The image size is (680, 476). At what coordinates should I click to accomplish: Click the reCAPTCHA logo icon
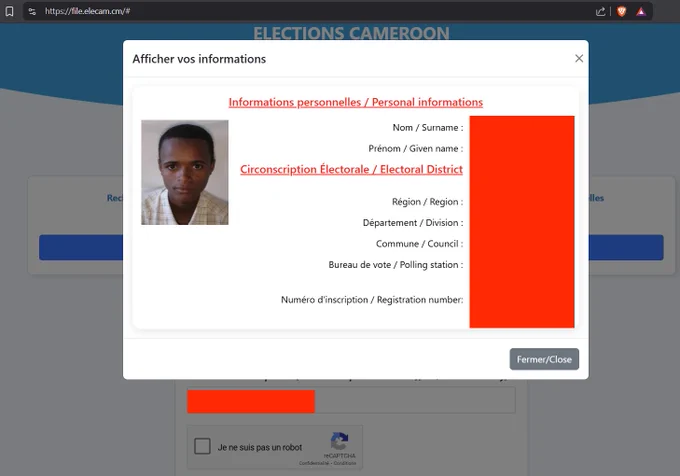[340, 441]
